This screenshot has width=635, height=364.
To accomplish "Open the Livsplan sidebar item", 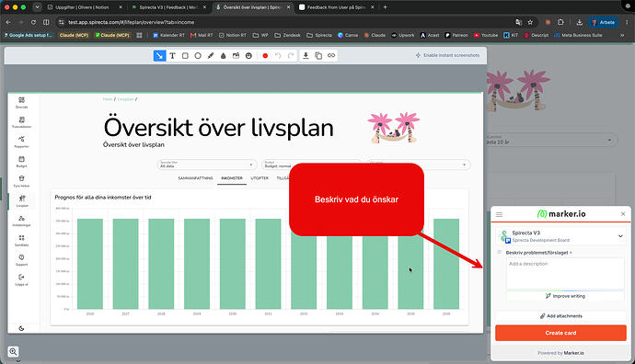I will click(22, 201).
